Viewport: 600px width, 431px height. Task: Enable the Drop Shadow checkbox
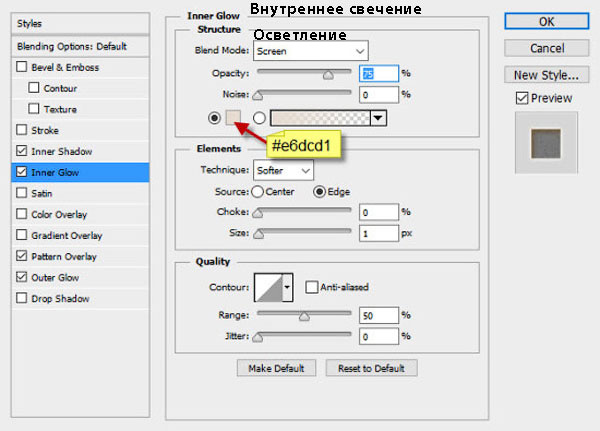click(22, 298)
